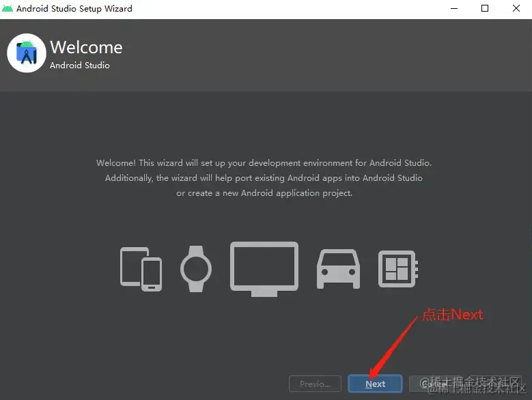
Task: Close the Setup Wizard window
Action: pyautogui.click(x=516, y=8)
